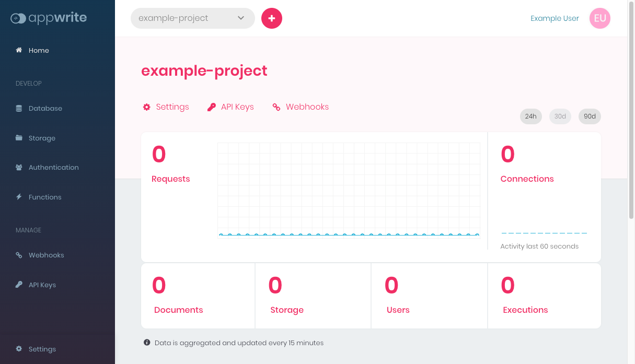This screenshot has height=364, width=635.
Task: Click the Storage folder icon
Action: point(19,138)
